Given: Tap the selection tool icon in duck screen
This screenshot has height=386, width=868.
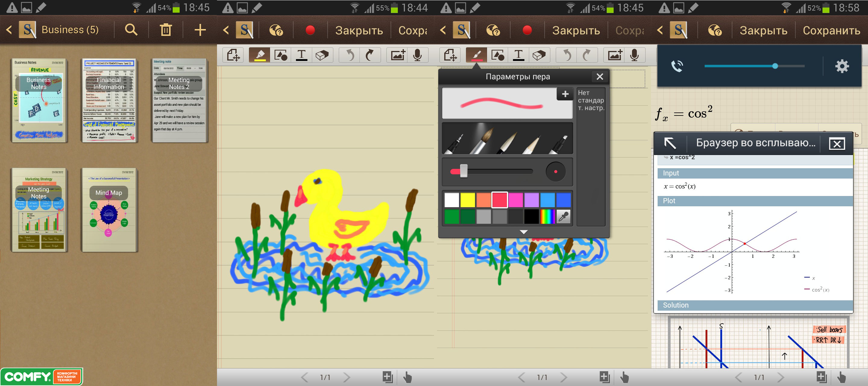Looking at the screenshot, I should tap(233, 55).
